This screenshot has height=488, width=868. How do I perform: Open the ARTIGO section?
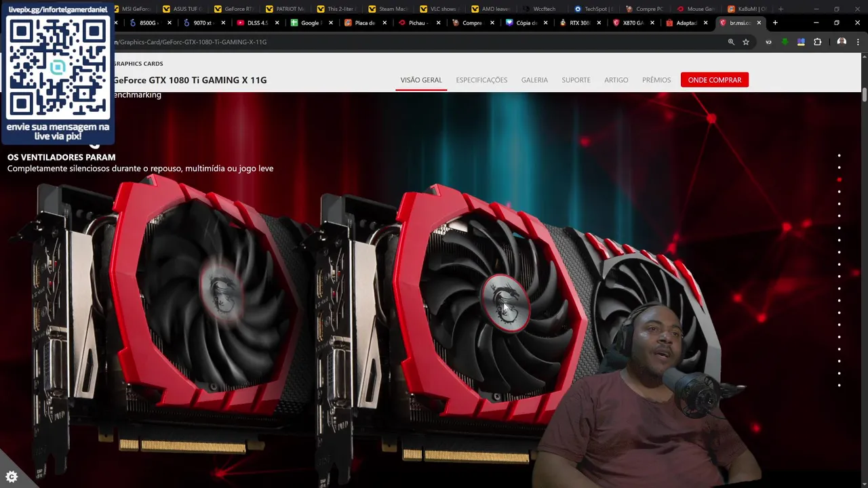pyautogui.click(x=616, y=80)
